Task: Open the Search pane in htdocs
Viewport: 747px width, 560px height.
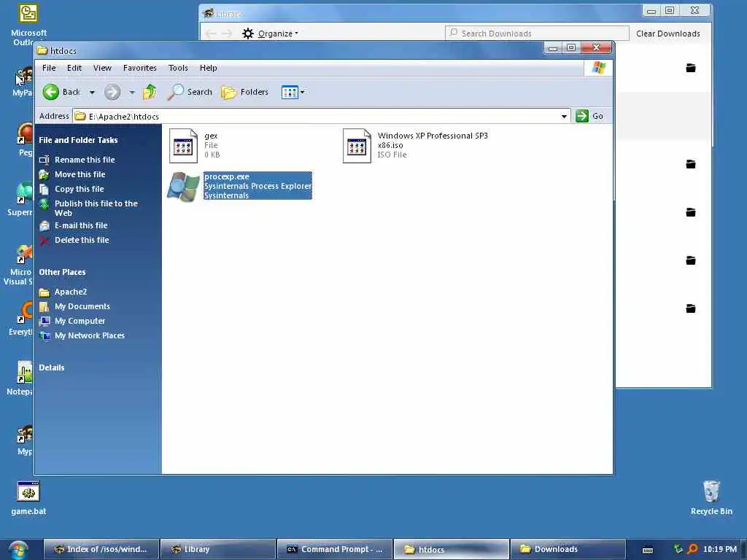Action: point(190,92)
